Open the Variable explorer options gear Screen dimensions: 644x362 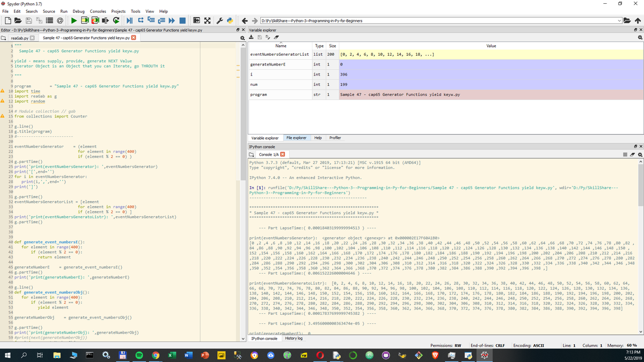tap(639, 38)
